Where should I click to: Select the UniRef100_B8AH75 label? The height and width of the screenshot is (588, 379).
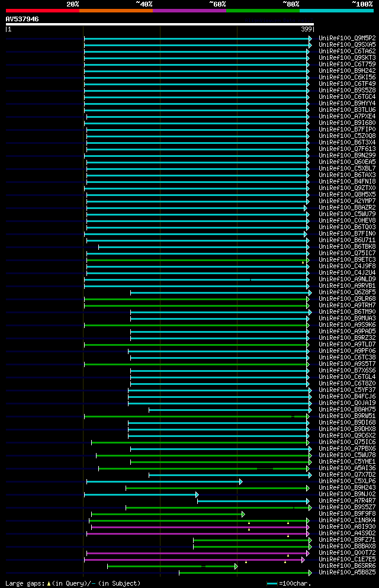(347, 410)
